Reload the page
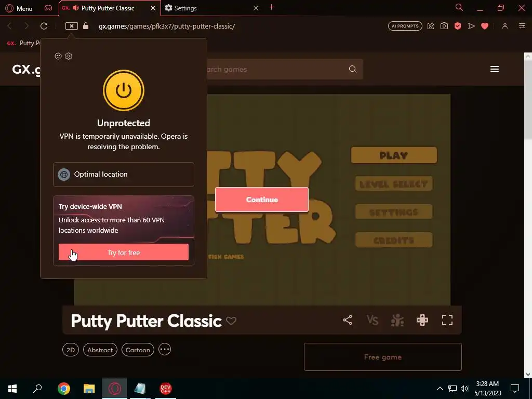 click(44, 26)
